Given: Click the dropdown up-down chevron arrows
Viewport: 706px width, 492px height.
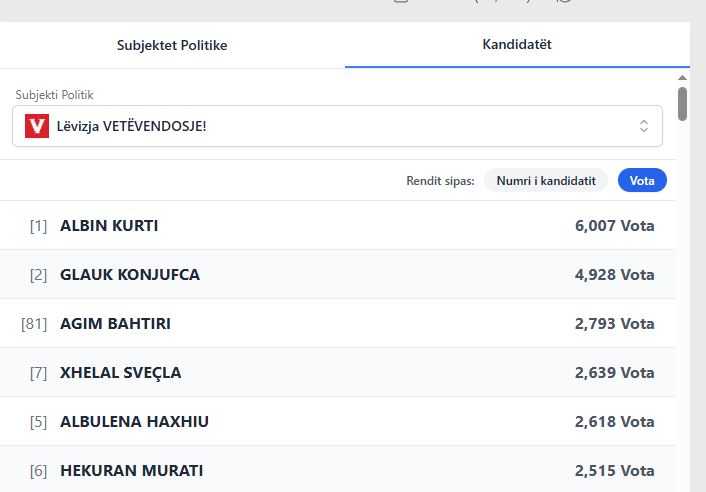Looking at the screenshot, I should (x=644, y=126).
